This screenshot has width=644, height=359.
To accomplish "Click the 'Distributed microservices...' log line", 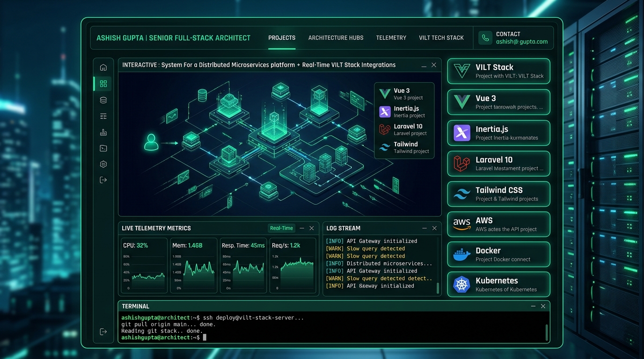I will [379, 263].
